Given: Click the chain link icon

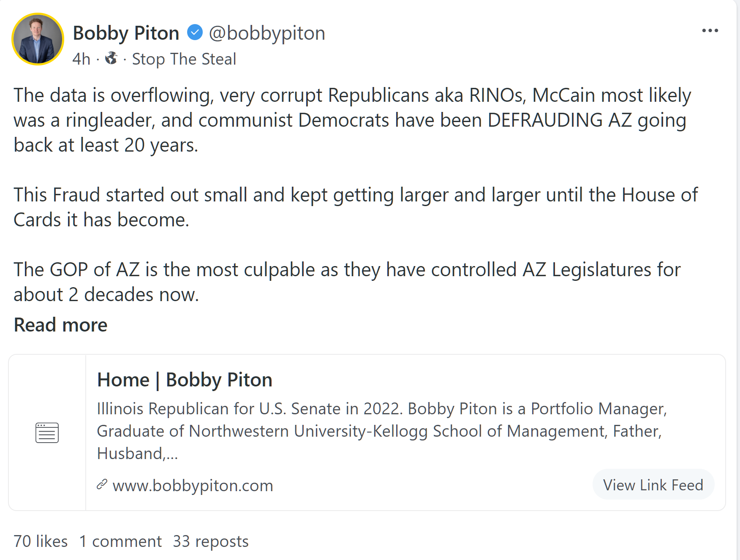Looking at the screenshot, I should click(102, 484).
